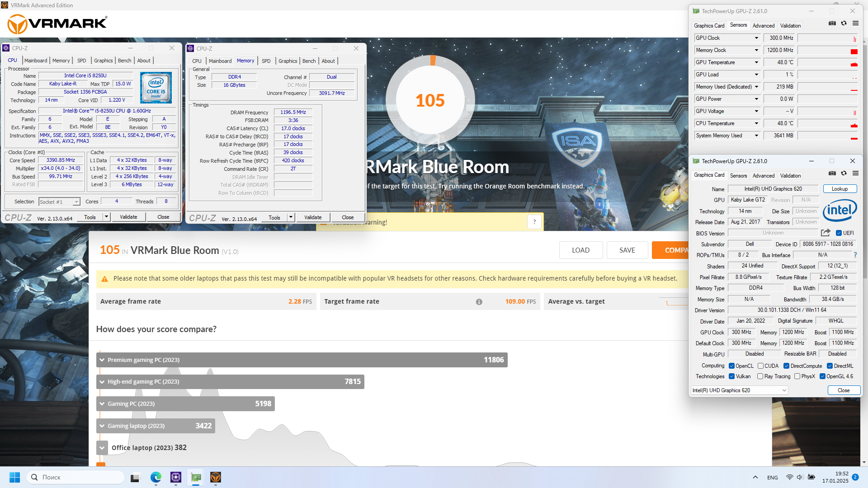This screenshot has width=868, height=488.
Task: Click the ENG language indicator
Action: pyautogui.click(x=773, y=478)
